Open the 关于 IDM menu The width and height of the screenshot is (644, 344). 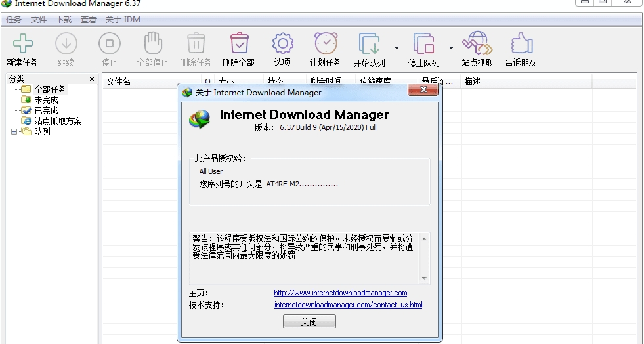click(x=123, y=19)
